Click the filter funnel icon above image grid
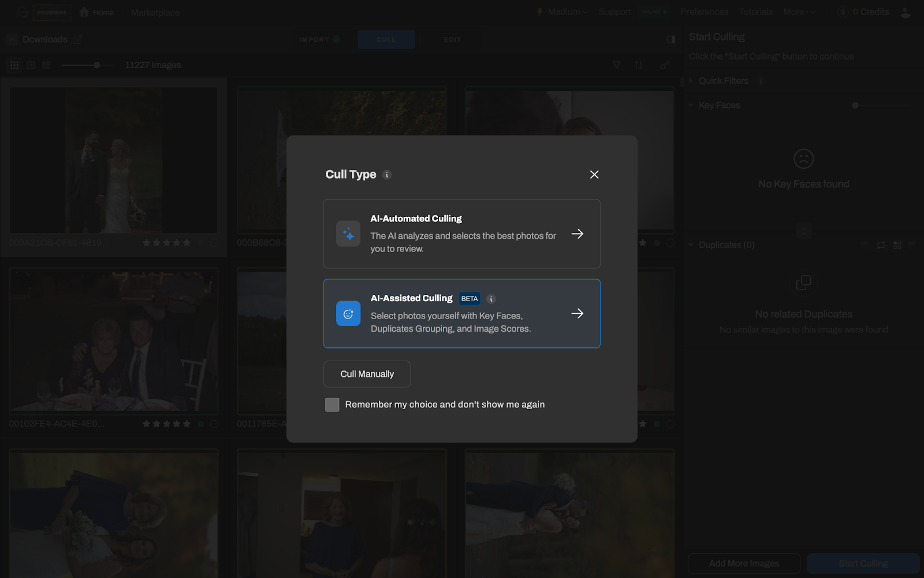 coord(617,65)
